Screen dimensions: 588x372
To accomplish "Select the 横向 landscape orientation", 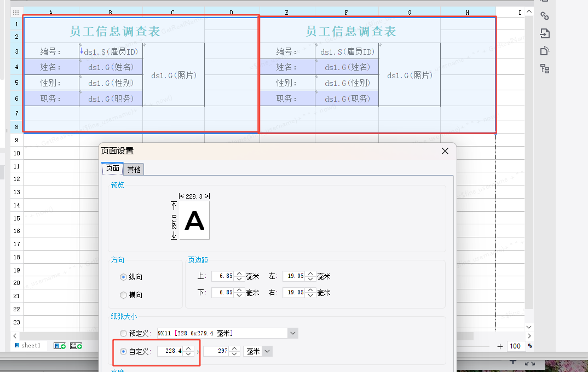I will pos(123,295).
